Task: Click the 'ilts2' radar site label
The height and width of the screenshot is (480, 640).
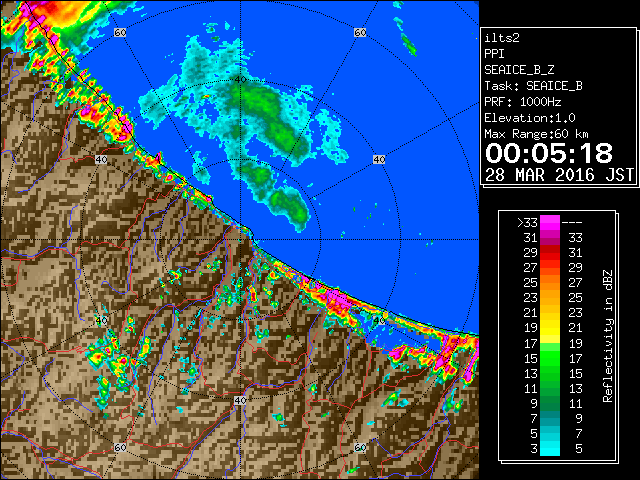Action: pyautogui.click(x=502, y=38)
